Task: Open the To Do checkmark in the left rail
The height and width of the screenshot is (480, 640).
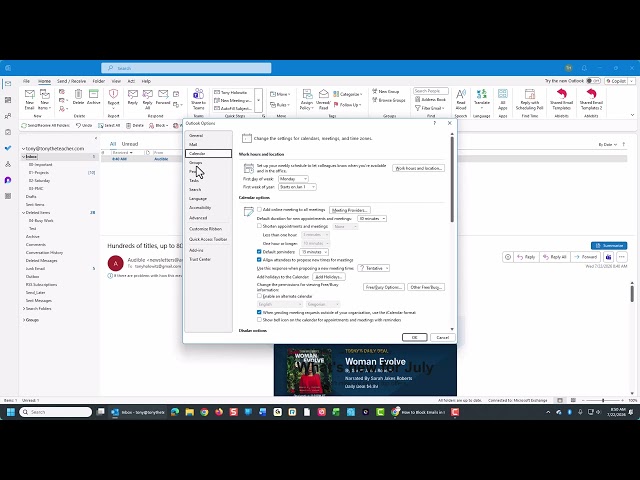Action: click(8, 148)
